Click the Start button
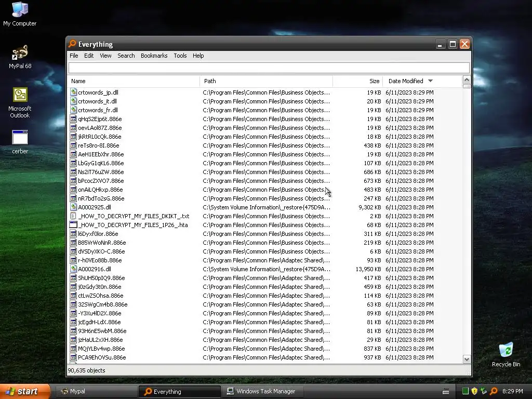 25,391
